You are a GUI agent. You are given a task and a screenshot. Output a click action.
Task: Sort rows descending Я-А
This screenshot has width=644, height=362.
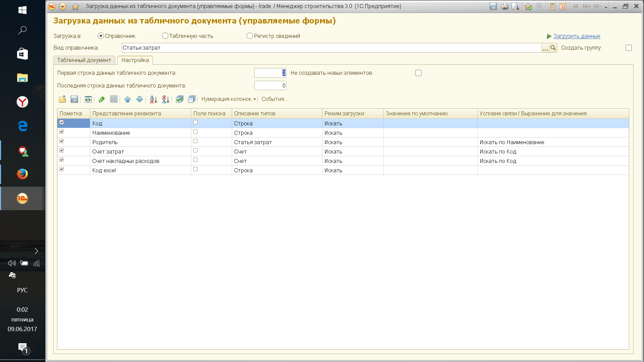(x=165, y=99)
